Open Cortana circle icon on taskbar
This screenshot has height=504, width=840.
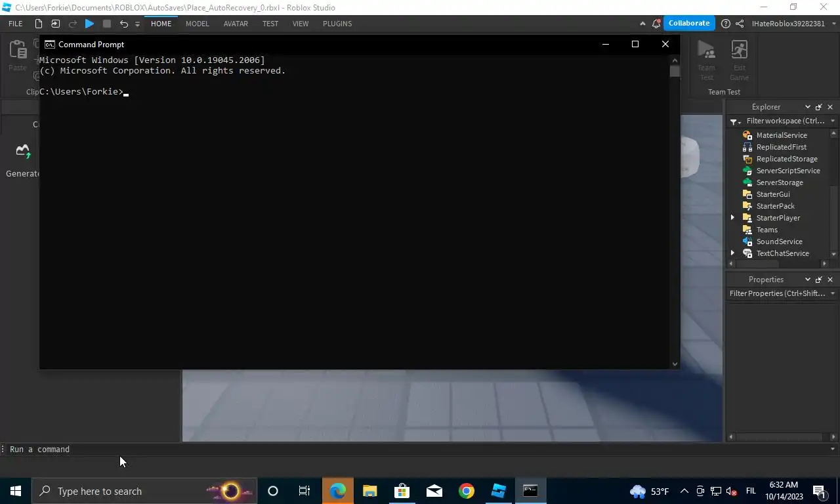point(273,491)
